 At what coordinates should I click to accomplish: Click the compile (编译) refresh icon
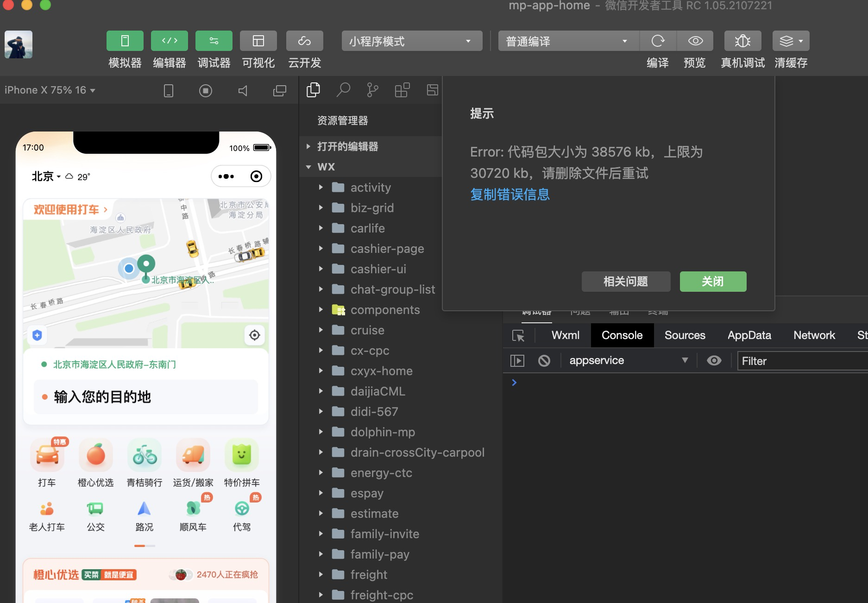coord(658,41)
